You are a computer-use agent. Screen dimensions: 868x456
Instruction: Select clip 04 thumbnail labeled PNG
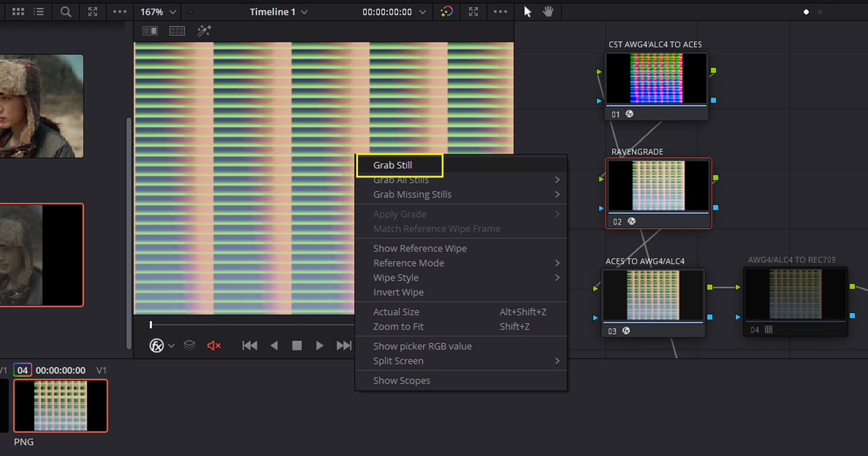(x=60, y=405)
